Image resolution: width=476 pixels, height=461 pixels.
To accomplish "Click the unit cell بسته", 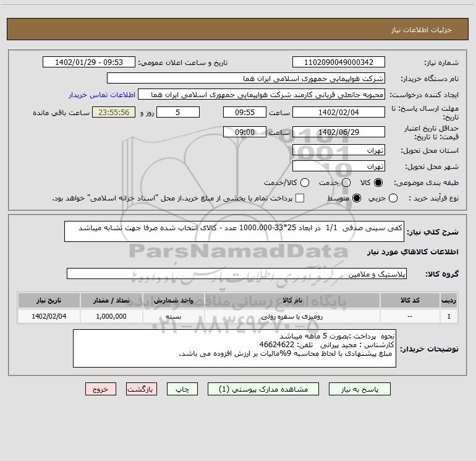I will (173, 316).
